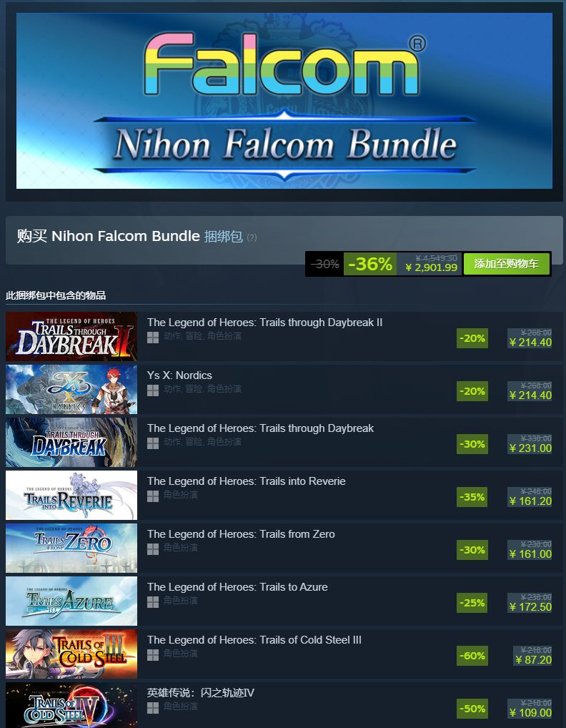Click the -60% discount on Cold Steel III
This screenshot has width=566, height=728.
tap(472, 656)
